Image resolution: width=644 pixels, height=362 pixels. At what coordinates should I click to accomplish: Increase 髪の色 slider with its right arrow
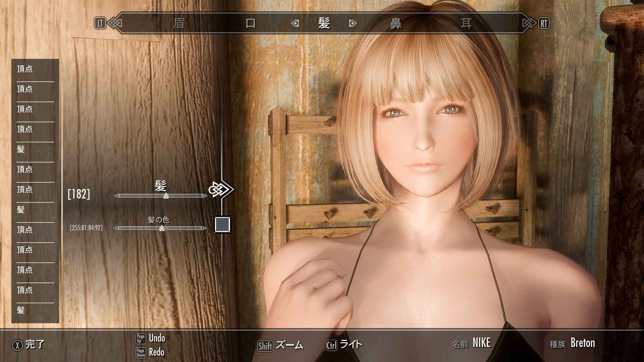pos(204,228)
